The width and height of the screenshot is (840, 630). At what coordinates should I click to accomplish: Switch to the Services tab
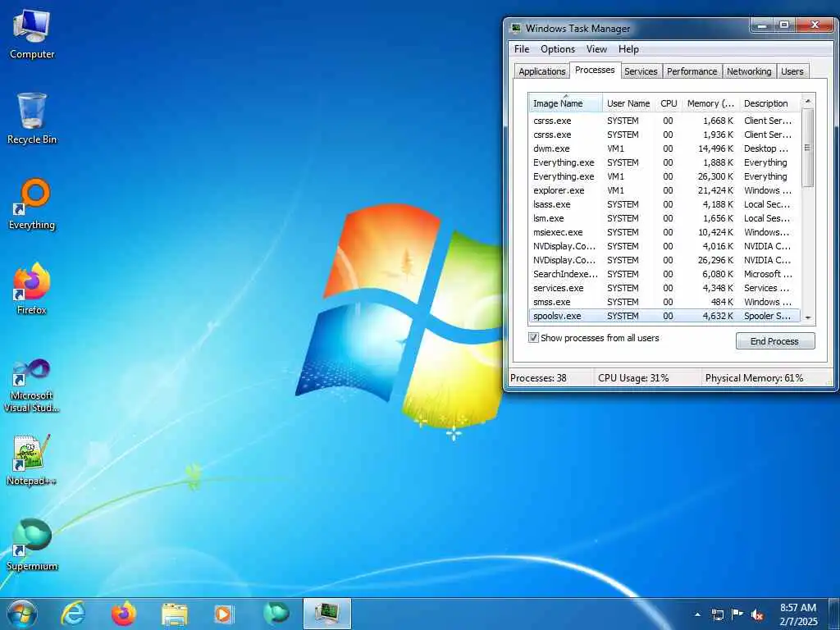[x=641, y=71]
